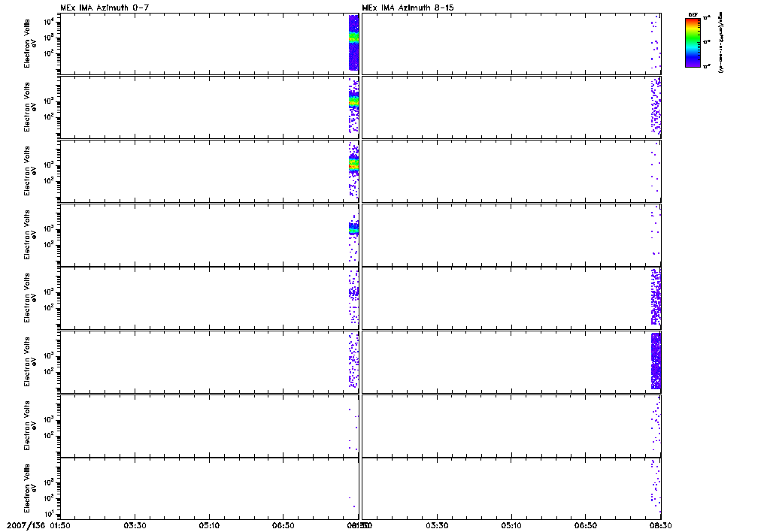The height and width of the screenshot is (532, 770).
Task: Click the vertical units label beside the color bar
Action: click(x=720, y=44)
